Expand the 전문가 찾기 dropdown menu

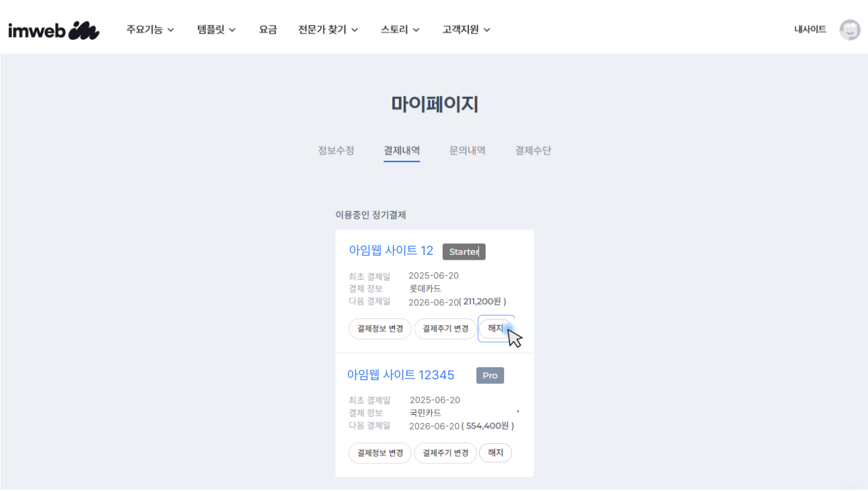tap(328, 30)
